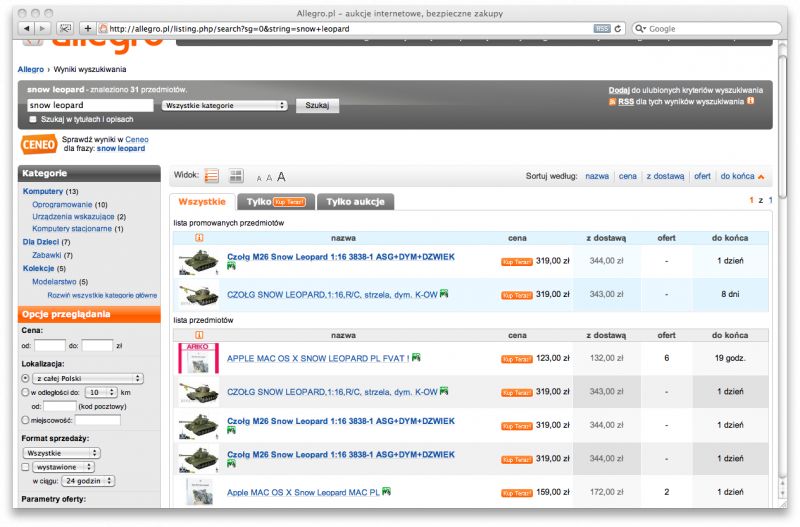Open Urządzenia wskazujące subcategory
The image size is (800, 527).
pyautogui.click(x=73, y=217)
